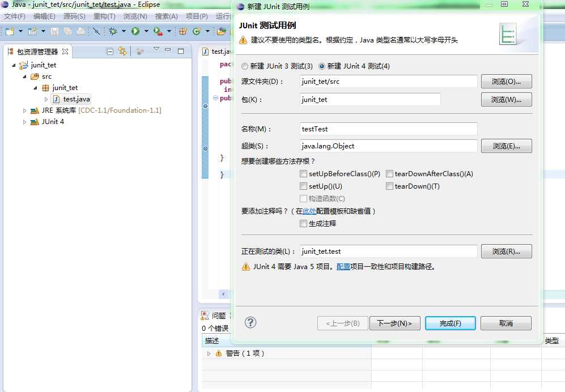Minimize the Package Explorer panel
Viewport: 565px width, 392px height.
168,50
